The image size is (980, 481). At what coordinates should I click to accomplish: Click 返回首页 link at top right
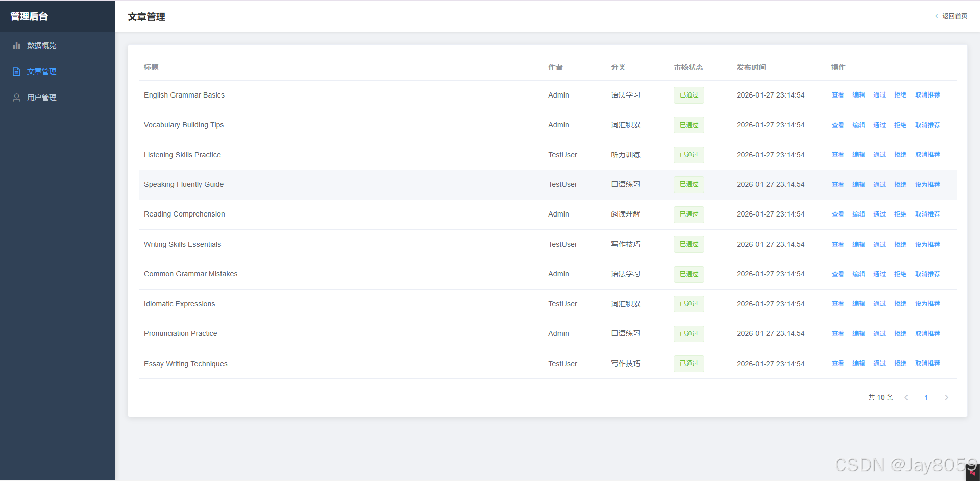951,16
